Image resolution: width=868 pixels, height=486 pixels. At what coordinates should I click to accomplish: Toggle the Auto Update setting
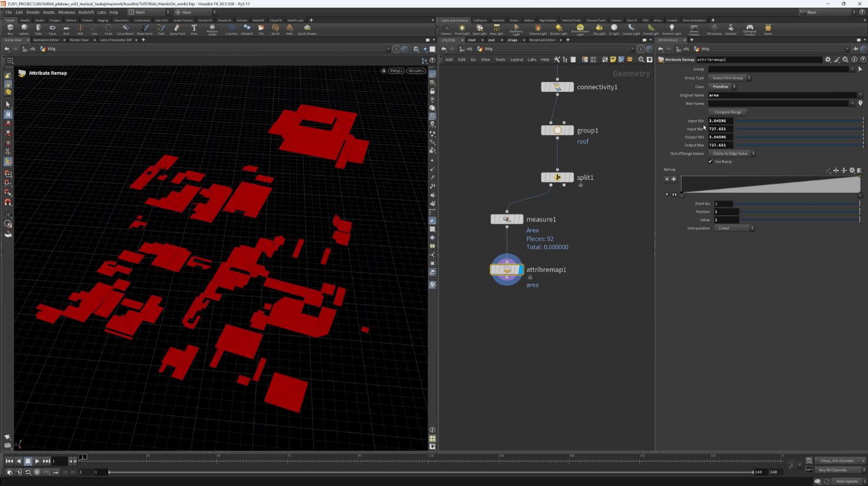click(x=846, y=481)
